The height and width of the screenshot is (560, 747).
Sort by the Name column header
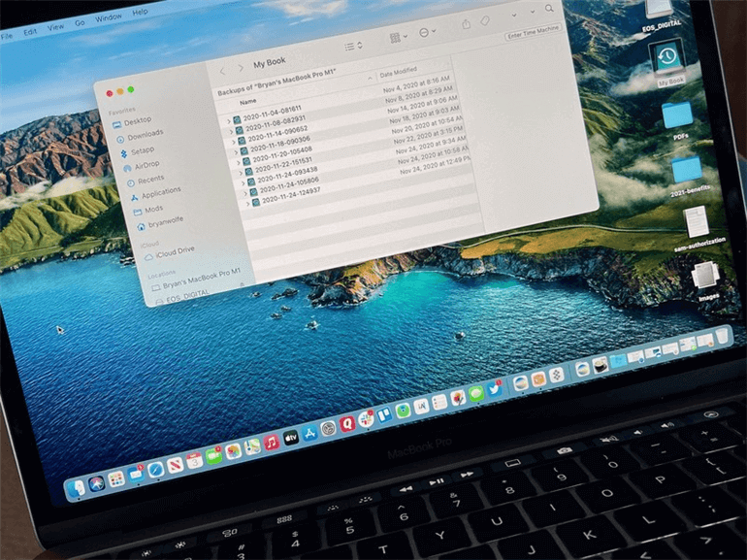[x=248, y=102]
